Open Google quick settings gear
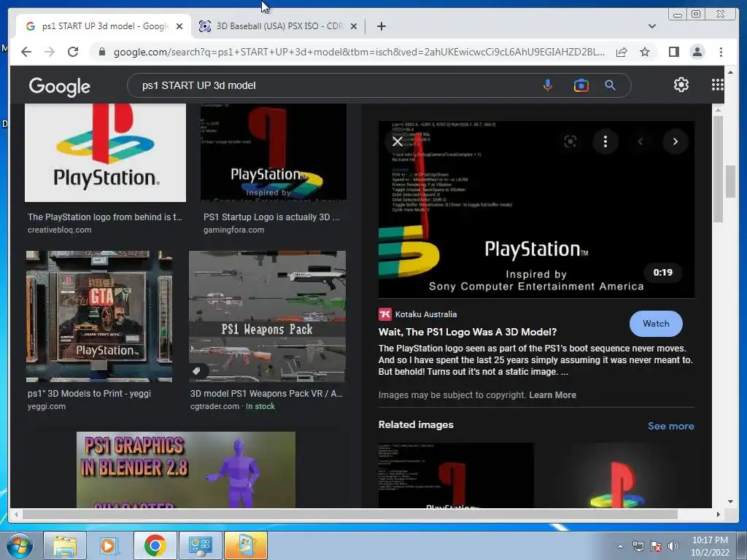Image resolution: width=747 pixels, height=560 pixels. coord(681,85)
